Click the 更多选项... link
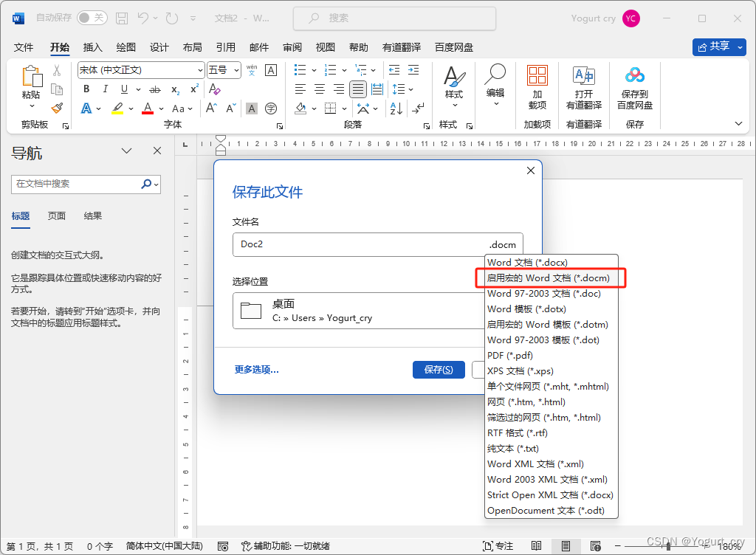Viewport: 756px width, 555px height. tap(256, 370)
